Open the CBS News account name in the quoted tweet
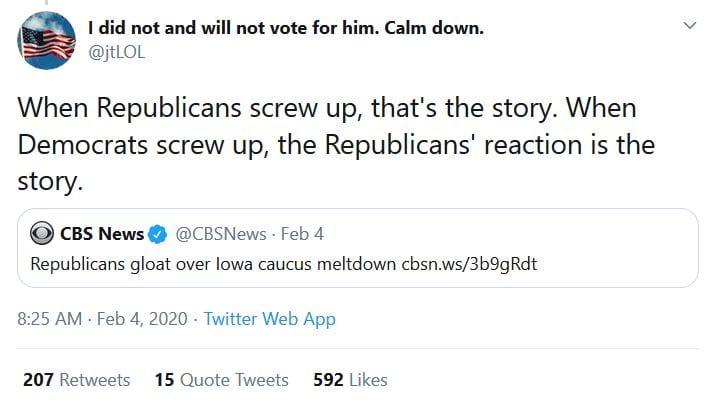Image resolution: width=714 pixels, height=408 pixels. pyautogui.click(x=102, y=235)
